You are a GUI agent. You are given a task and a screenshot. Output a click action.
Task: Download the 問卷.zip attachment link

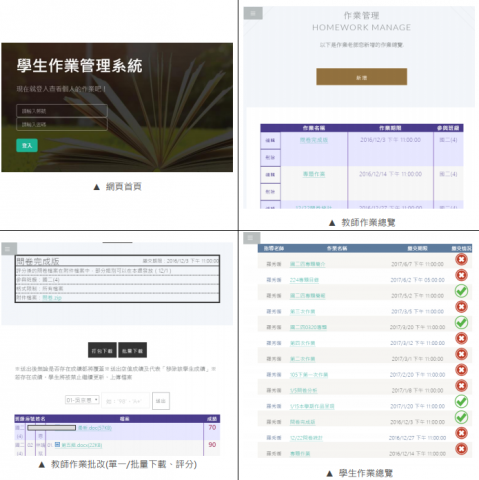coord(52,297)
